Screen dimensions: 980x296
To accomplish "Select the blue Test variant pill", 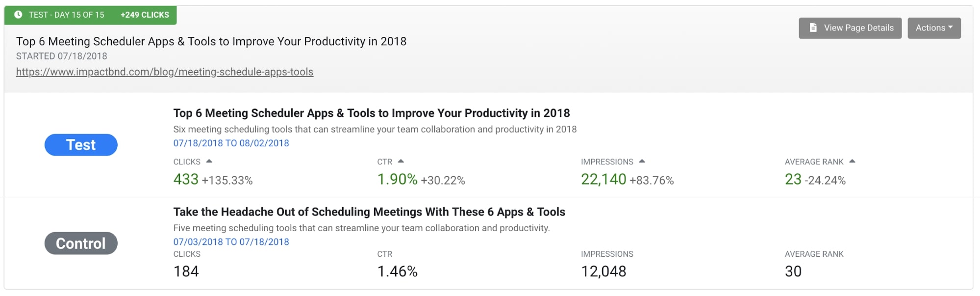I will pyautogui.click(x=81, y=145).
